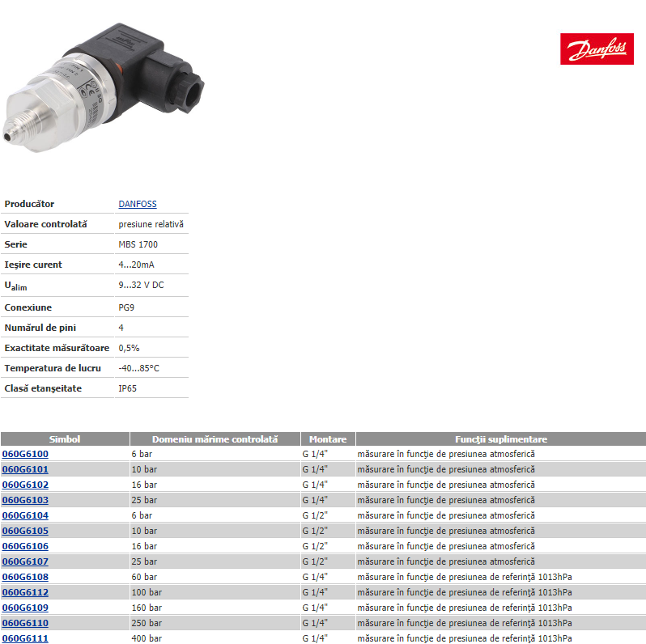Click the 'Ieşire curent' row label
The height and width of the screenshot is (644, 646).
pyautogui.click(x=33, y=265)
